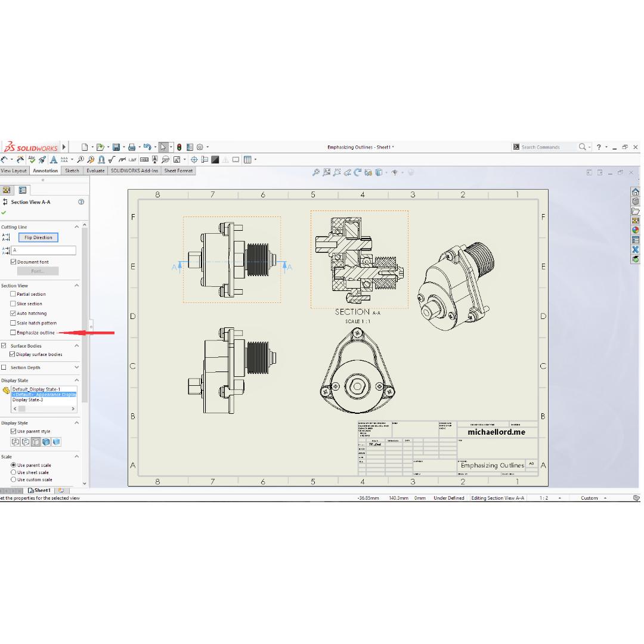Image resolution: width=644 pixels, height=644 pixels.
Task: Toggle the Document font checkbox
Action: pyautogui.click(x=14, y=262)
